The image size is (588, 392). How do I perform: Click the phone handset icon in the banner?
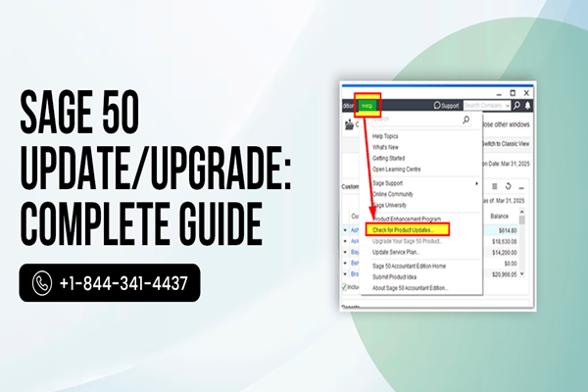(x=42, y=283)
